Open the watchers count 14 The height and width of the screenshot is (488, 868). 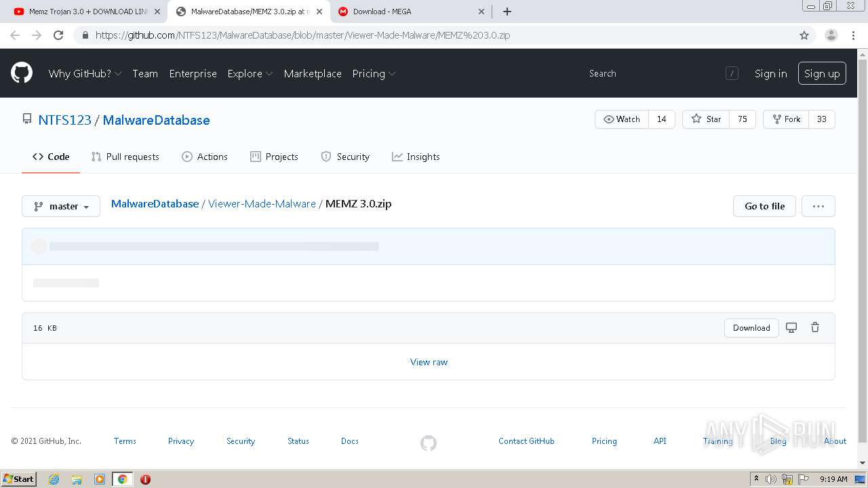tap(662, 119)
